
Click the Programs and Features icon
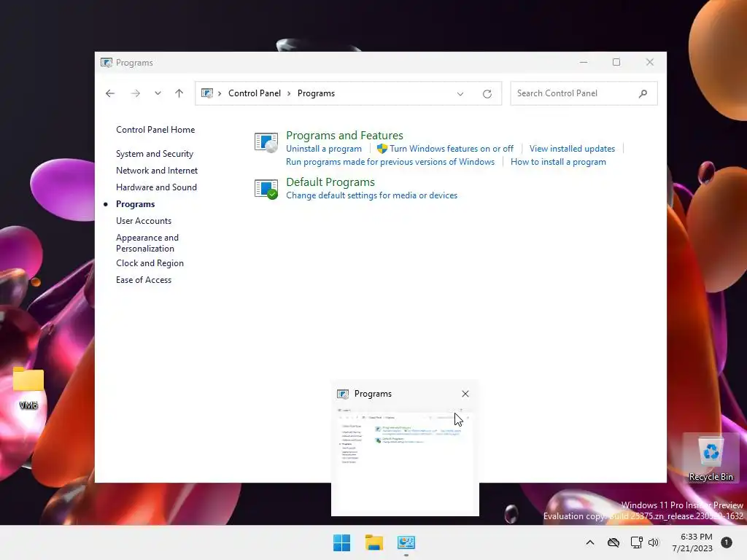266,142
